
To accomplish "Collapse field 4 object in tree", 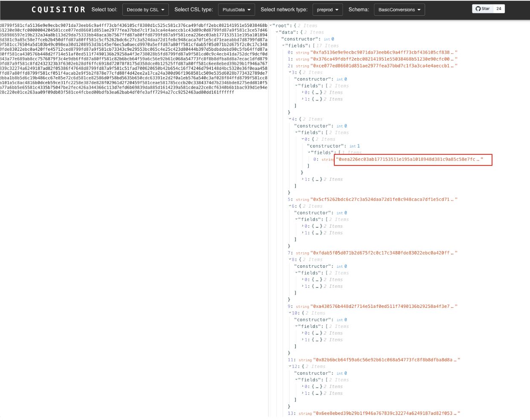I will [x=290, y=119].
